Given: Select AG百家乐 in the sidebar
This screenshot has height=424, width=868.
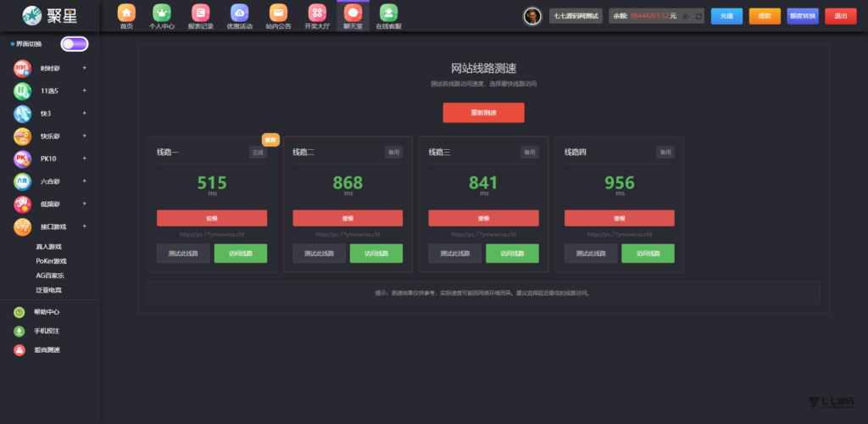Looking at the screenshot, I should pyautogui.click(x=50, y=276).
